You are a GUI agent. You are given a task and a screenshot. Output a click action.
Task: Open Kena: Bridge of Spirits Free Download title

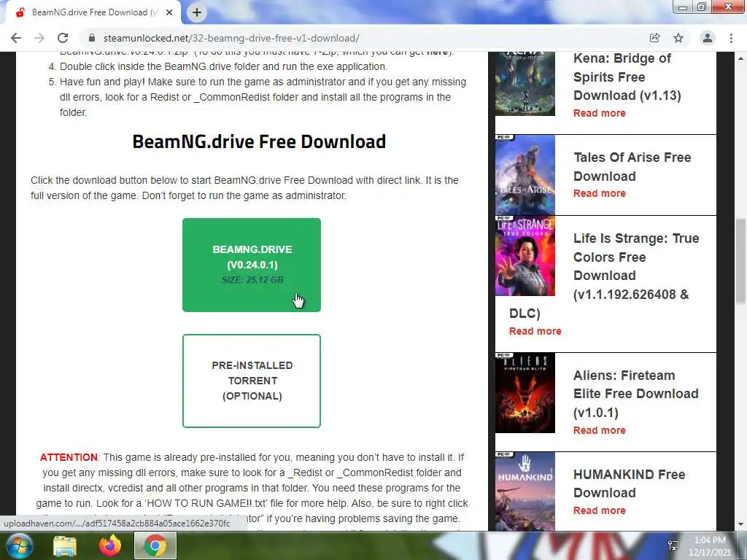click(x=627, y=77)
